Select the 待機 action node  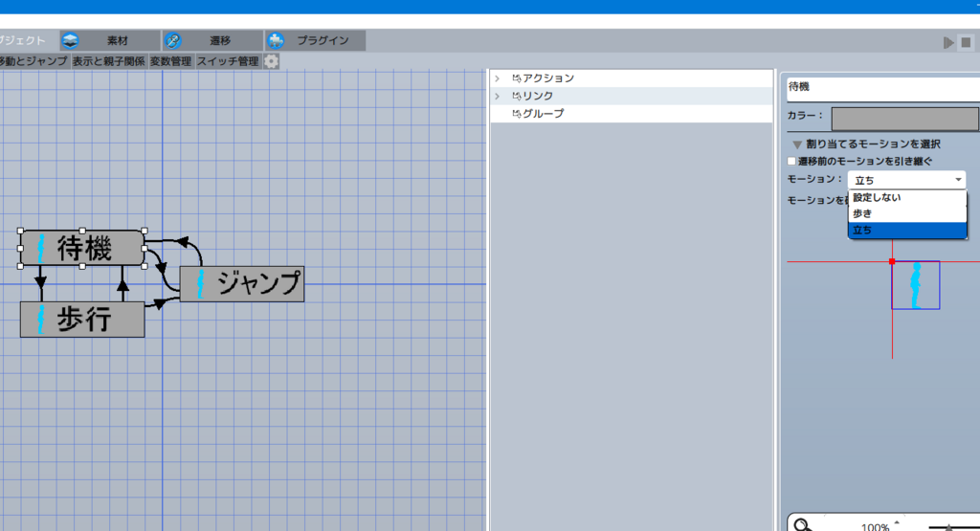click(x=82, y=248)
